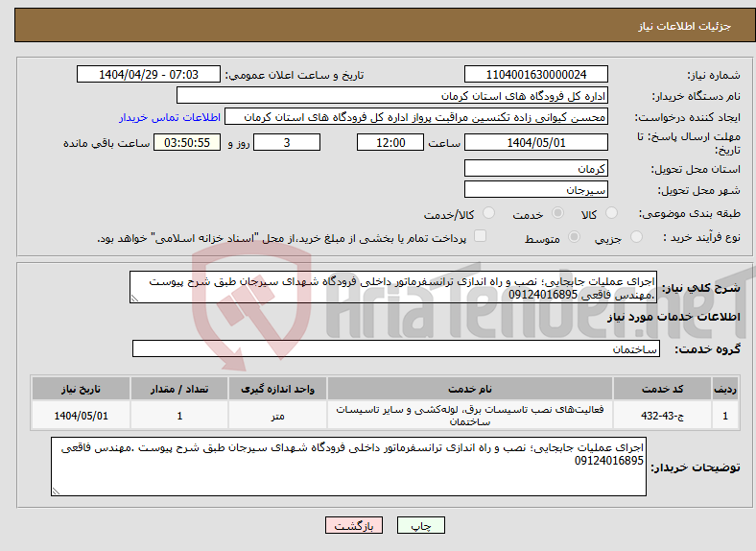Click the quantity cell showing 1
This screenshot has width=756, height=551.
pos(179,415)
